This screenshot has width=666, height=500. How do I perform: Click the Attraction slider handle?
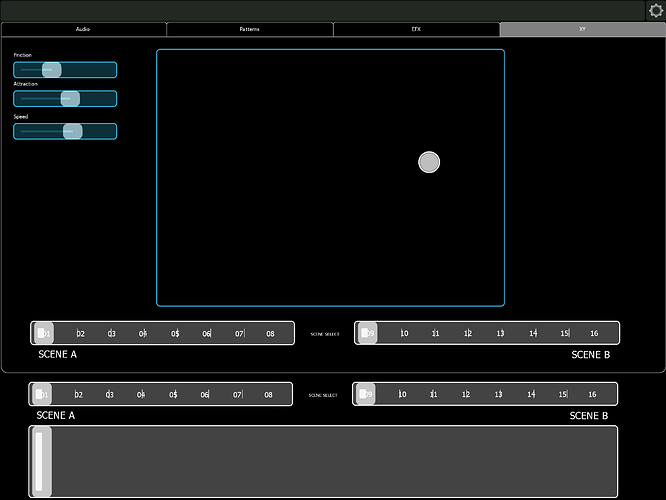pos(70,99)
